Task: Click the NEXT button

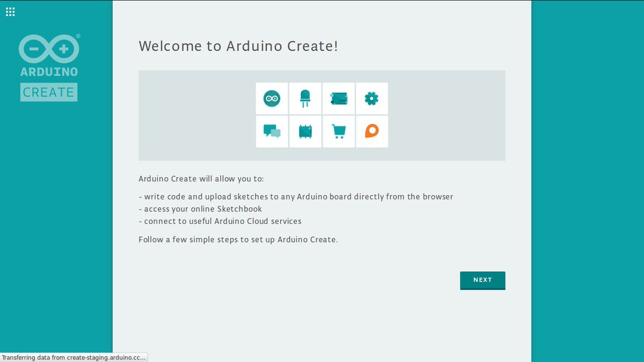Action: pos(482,280)
